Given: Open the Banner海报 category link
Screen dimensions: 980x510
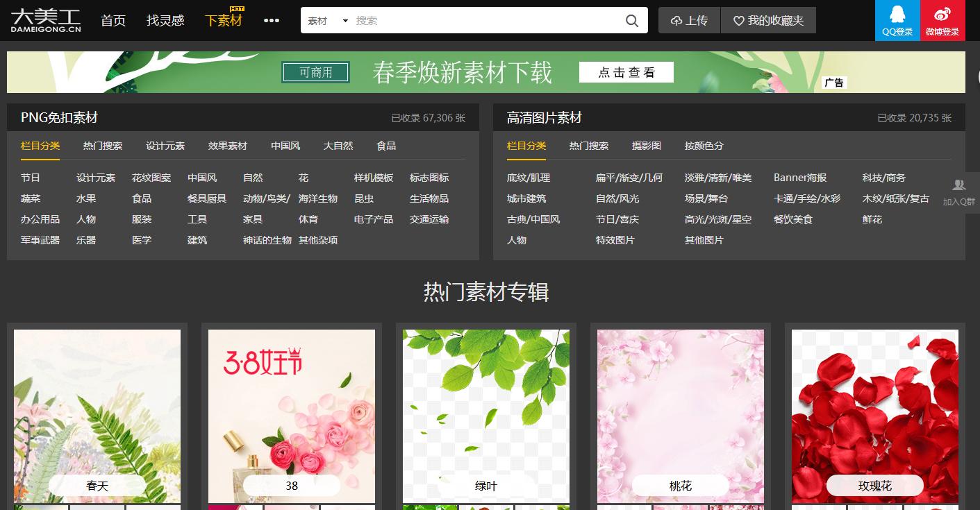Looking at the screenshot, I should tap(799, 178).
